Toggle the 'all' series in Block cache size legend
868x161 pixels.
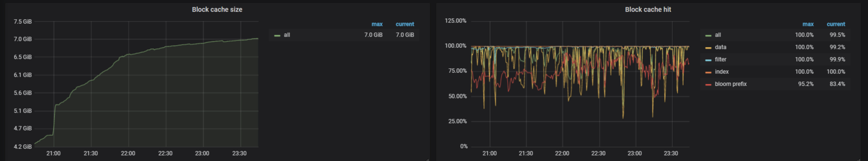pyautogui.click(x=287, y=35)
